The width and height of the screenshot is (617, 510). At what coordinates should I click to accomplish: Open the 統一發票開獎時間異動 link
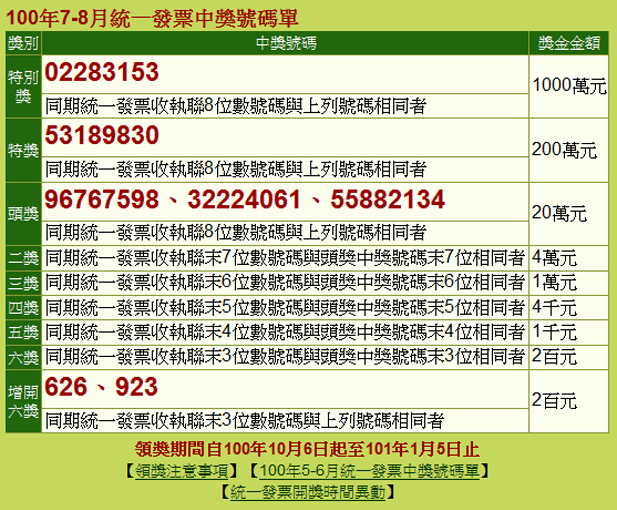pyautogui.click(x=308, y=492)
